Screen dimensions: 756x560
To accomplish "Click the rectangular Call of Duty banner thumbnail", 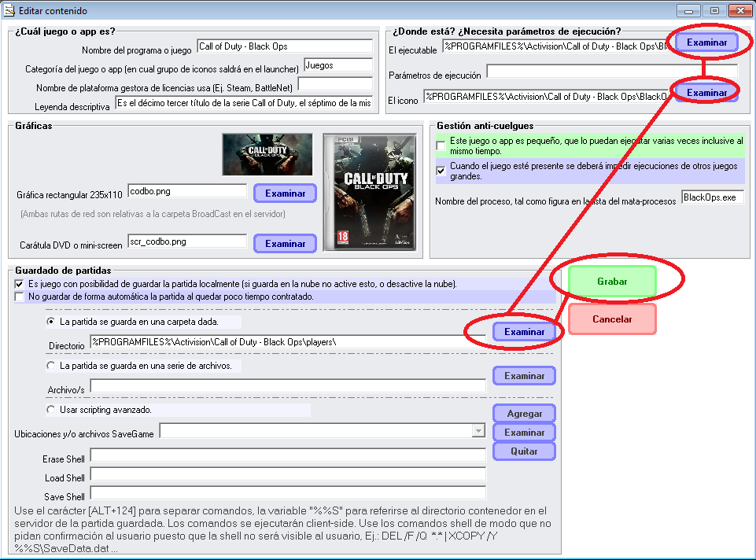I will point(267,154).
